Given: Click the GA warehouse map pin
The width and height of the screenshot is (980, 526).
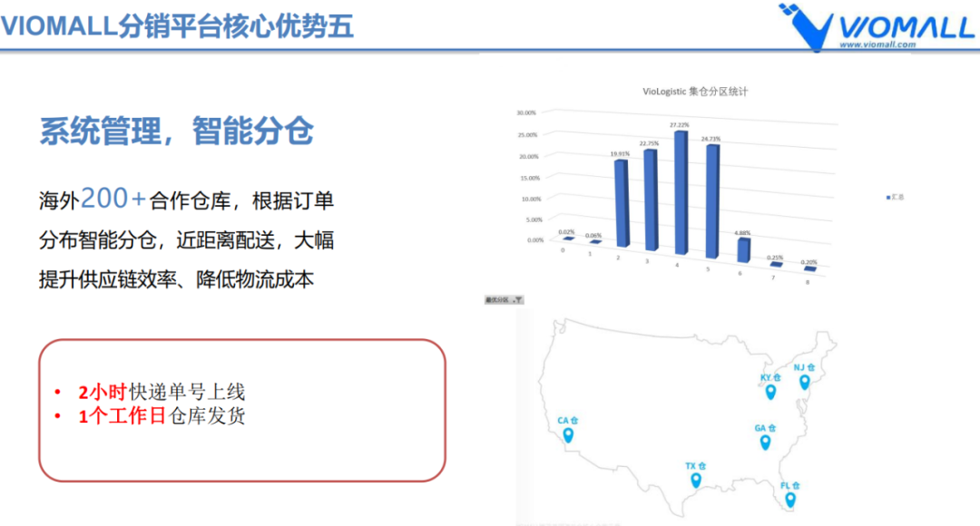Looking at the screenshot, I should pos(765,442).
